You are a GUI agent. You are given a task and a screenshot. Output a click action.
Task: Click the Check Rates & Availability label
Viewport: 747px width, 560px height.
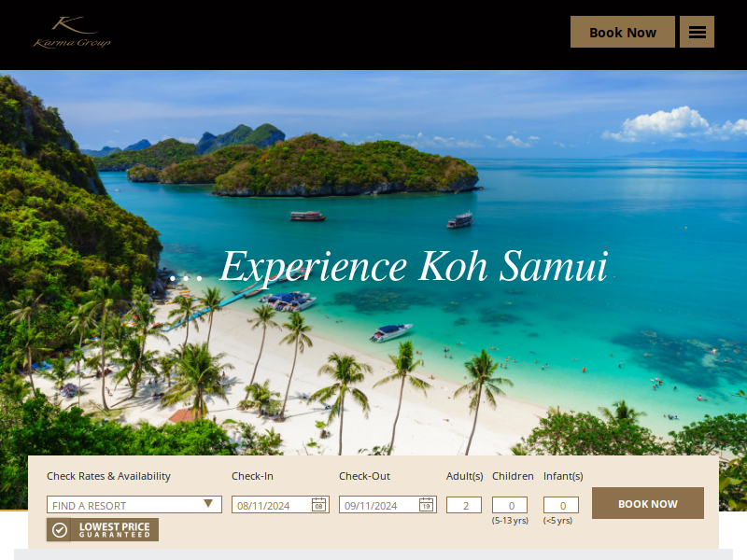108,476
